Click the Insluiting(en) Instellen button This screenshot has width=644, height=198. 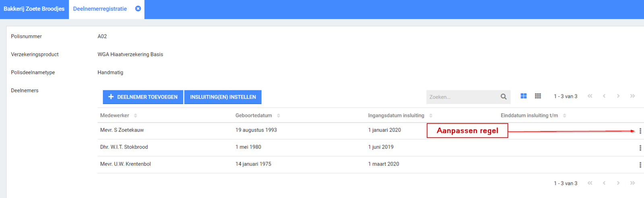click(223, 97)
